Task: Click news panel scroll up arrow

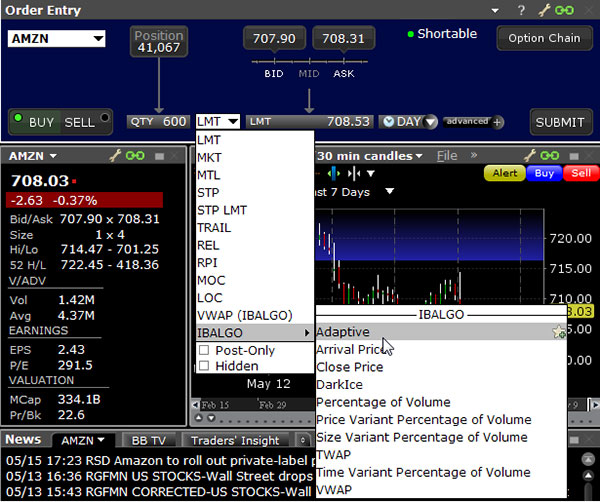Action: point(588,476)
